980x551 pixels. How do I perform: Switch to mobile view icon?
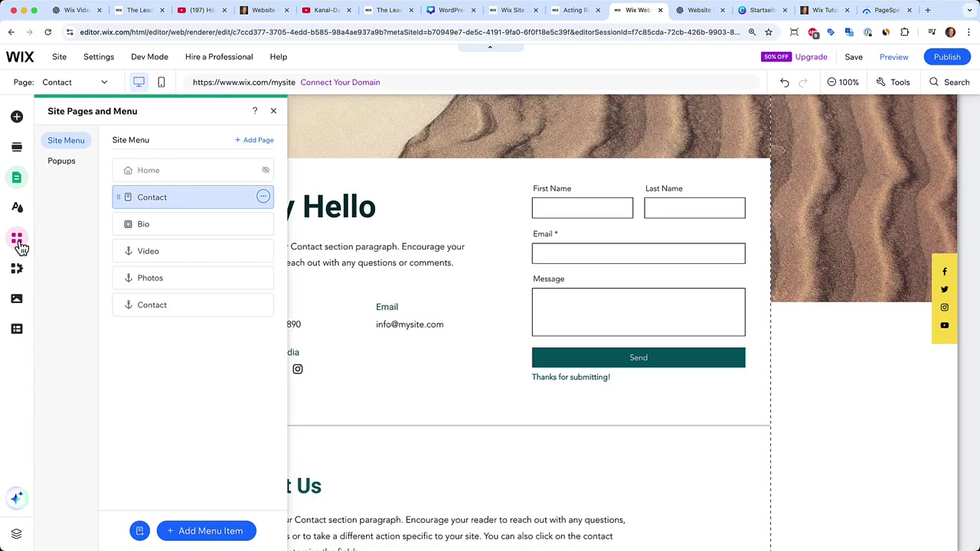[161, 82]
